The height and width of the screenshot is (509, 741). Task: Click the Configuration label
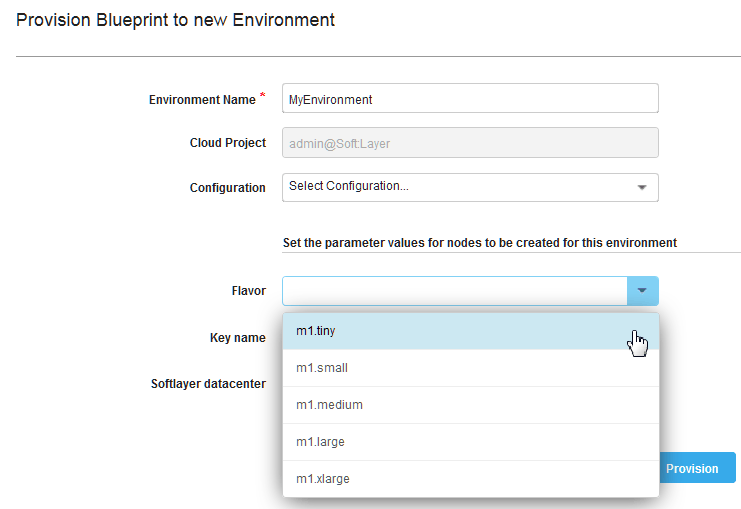[x=227, y=188]
